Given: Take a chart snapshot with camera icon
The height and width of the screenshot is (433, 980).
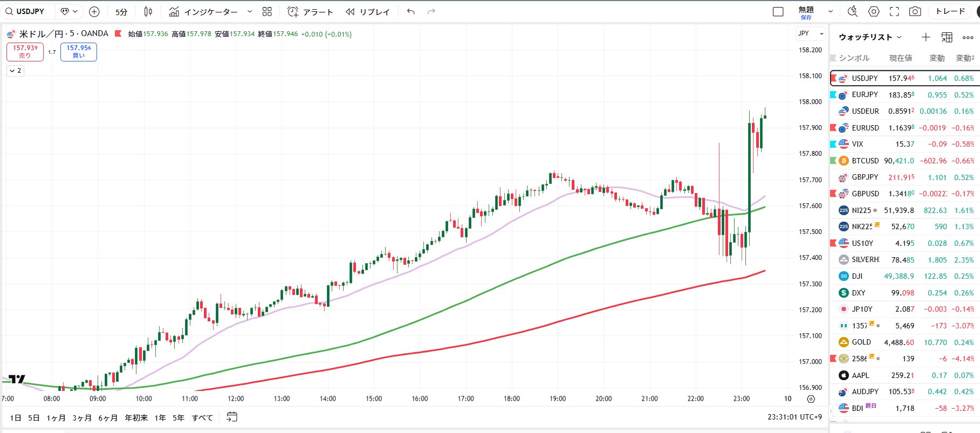Looking at the screenshot, I should [x=915, y=11].
